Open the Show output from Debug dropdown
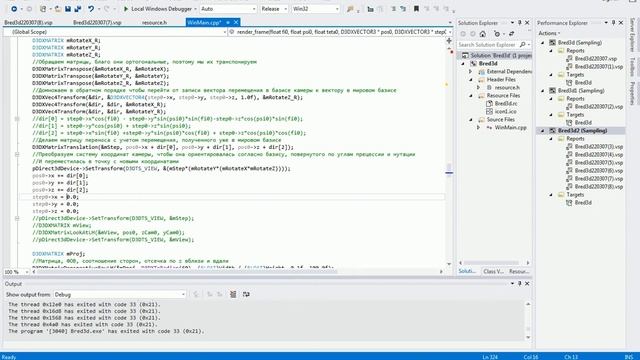Image resolution: width=640 pixels, height=360 pixels. (120, 294)
